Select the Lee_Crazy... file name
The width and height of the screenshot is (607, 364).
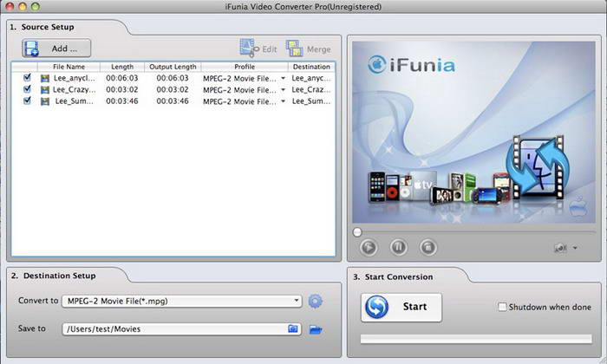click(x=74, y=90)
